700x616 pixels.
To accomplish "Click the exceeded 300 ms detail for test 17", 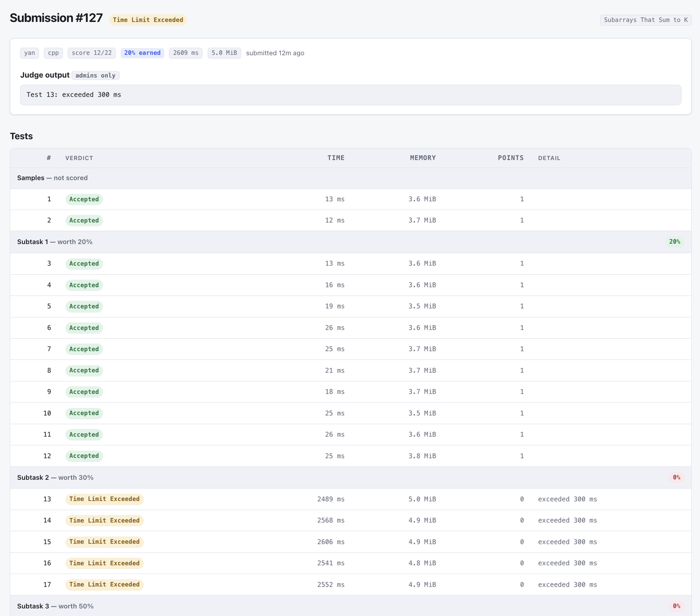I will coord(567,584).
